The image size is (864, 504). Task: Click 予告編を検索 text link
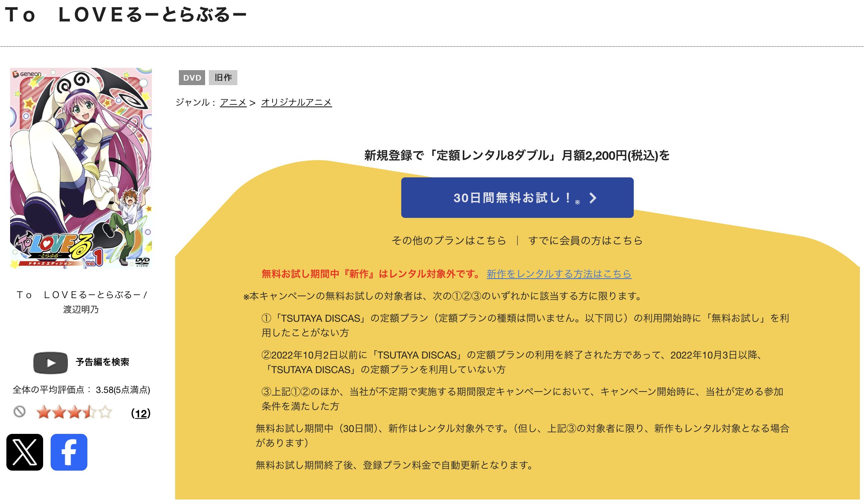(x=102, y=362)
